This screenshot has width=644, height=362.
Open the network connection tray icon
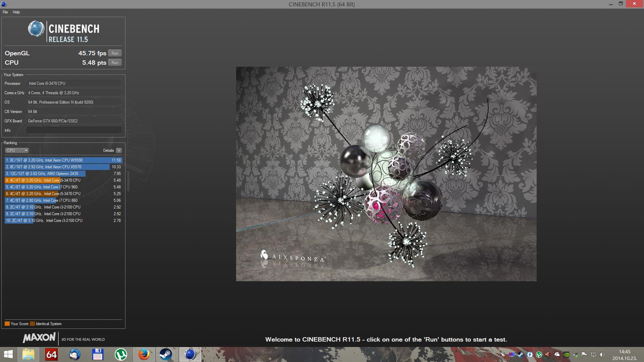click(593, 355)
